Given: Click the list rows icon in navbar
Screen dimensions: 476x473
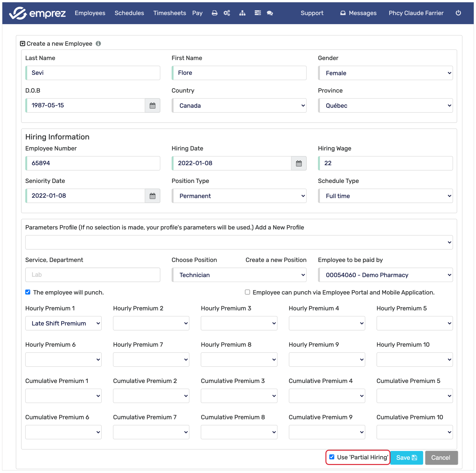Looking at the screenshot, I should (257, 13).
